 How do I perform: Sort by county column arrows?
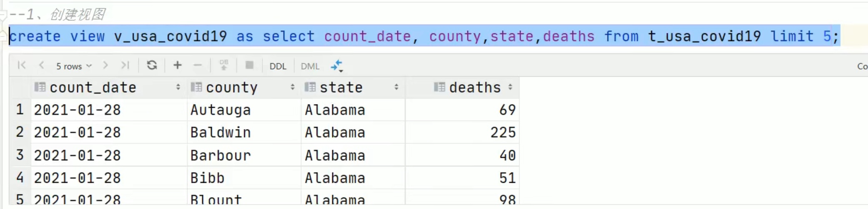(293, 87)
